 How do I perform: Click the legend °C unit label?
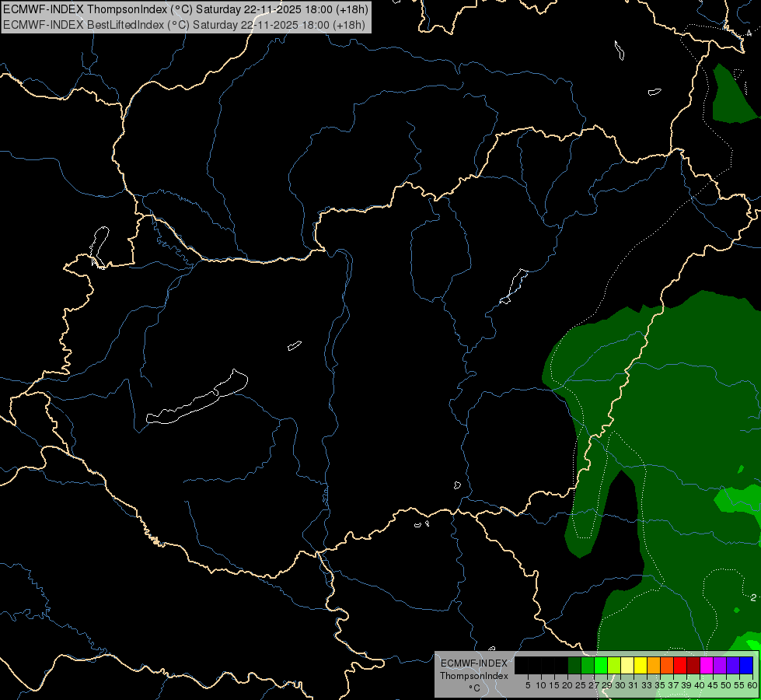click(475, 688)
